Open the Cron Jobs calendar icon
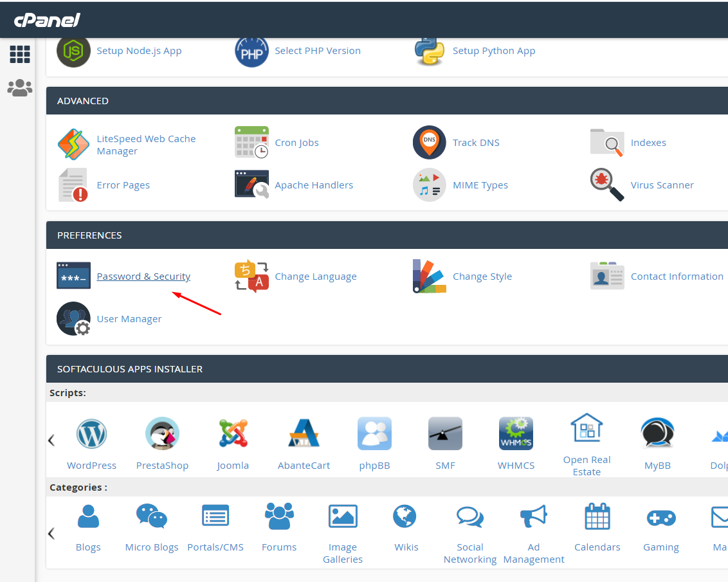The width and height of the screenshot is (728, 582). 251,143
